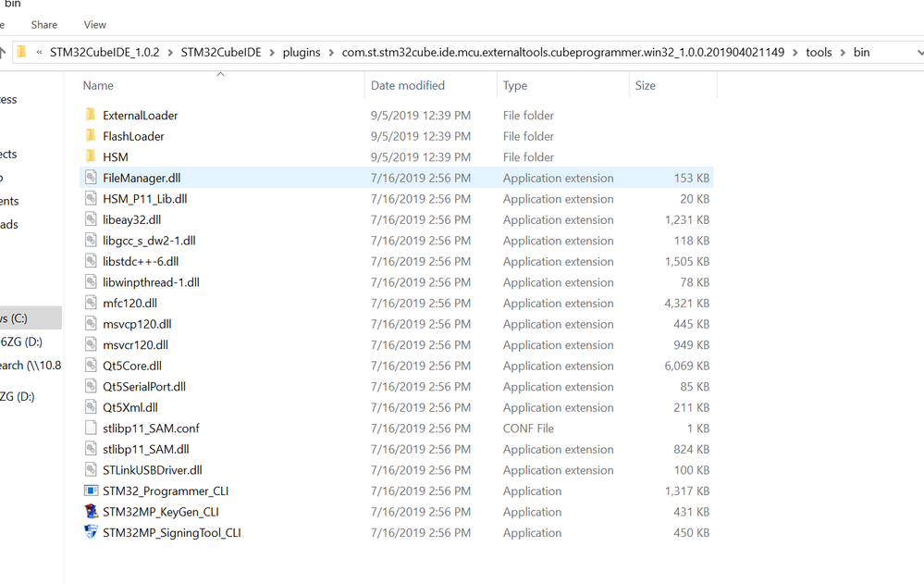
Task: Click the FlashLoader folder icon
Action: click(x=90, y=136)
